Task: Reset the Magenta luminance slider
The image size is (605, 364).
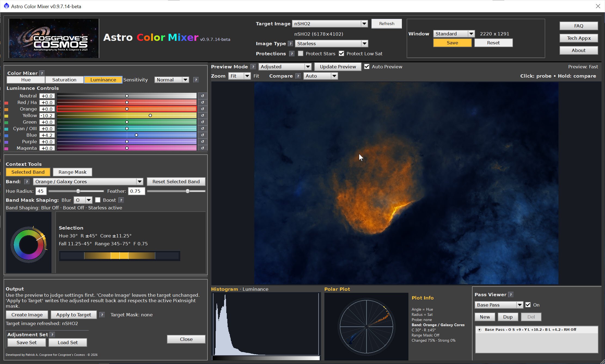Action: click(x=202, y=148)
